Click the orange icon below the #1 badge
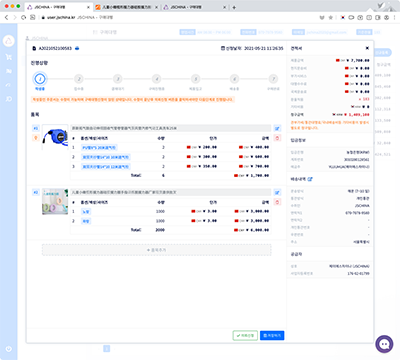 click(36, 138)
